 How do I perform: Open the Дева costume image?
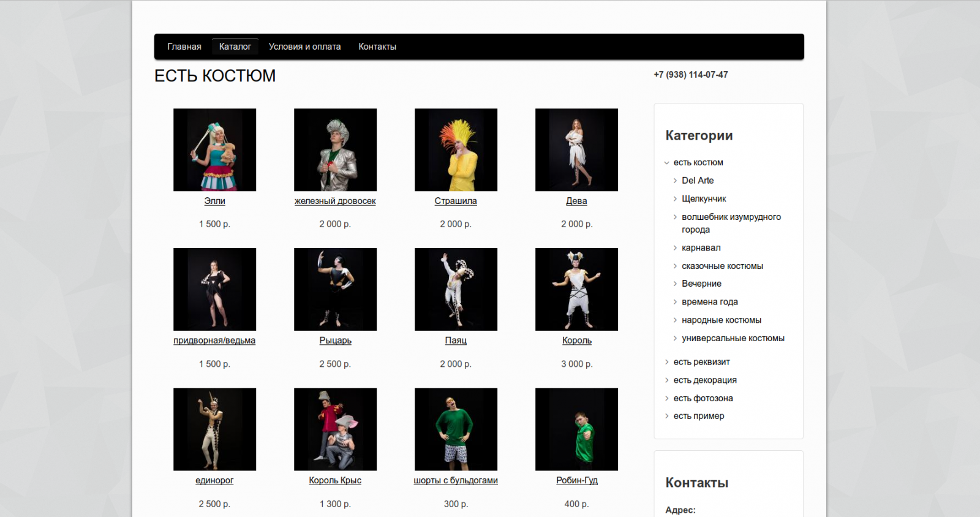[576, 150]
